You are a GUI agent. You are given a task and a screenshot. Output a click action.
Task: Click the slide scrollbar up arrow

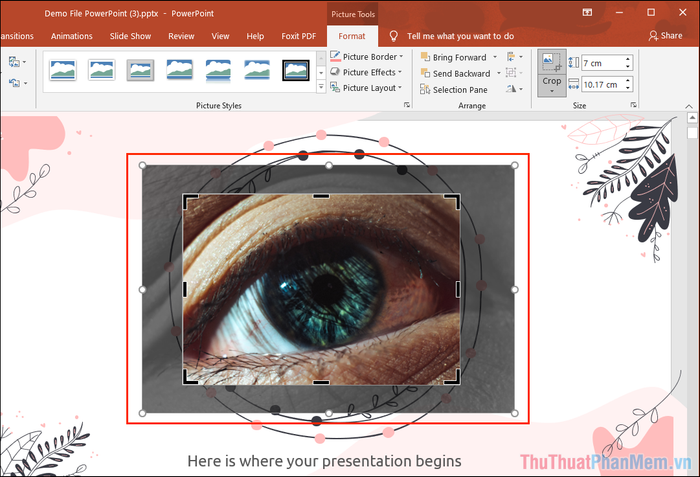692,118
